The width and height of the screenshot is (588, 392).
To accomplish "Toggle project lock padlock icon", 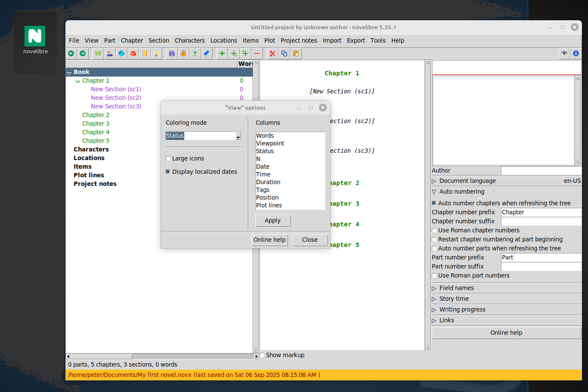I will point(183,54).
